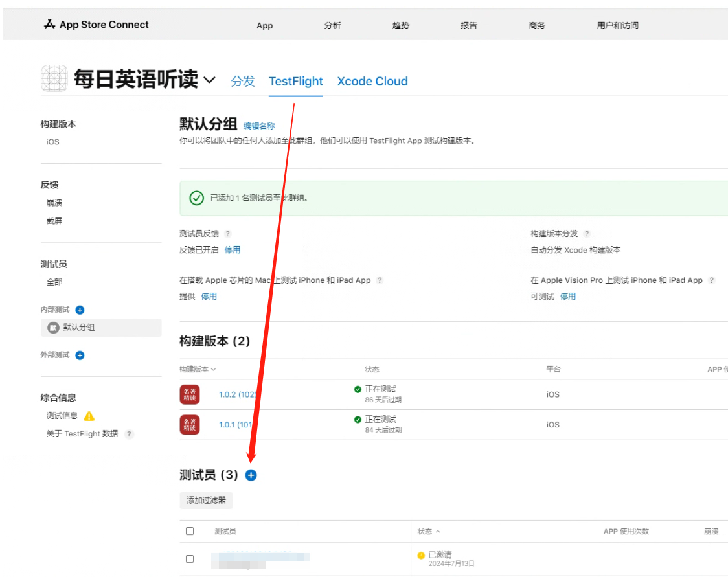
Task: Open the 商务 menu
Action: click(x=537, y=25)
